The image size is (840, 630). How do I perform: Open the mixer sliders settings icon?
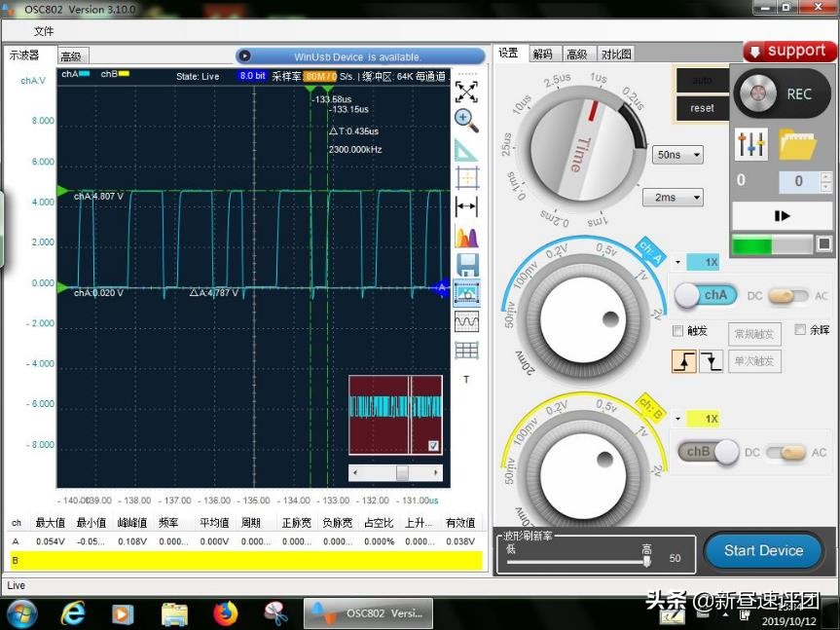tap(752, 145)
